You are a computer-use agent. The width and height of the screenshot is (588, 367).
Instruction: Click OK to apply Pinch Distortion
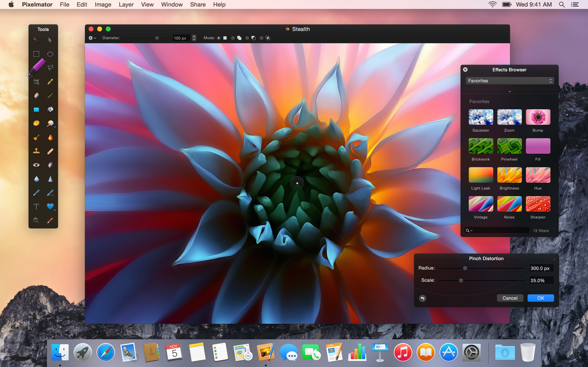(541, 298)
